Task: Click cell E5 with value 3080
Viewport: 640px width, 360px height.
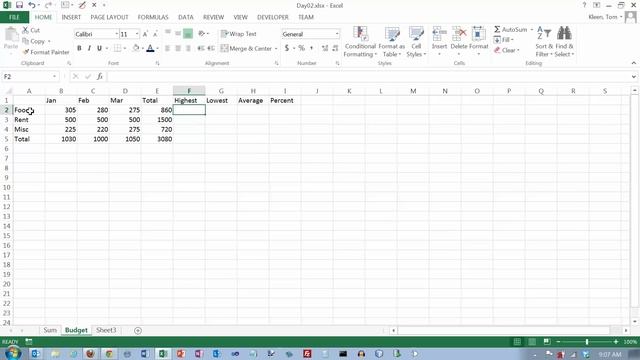Action: click(x=157, y=139)
